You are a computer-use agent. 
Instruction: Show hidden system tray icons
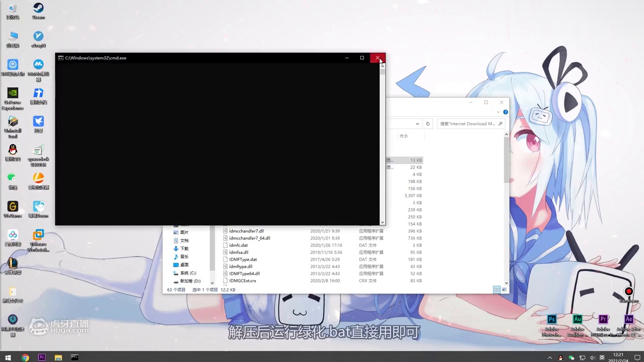pyautogui.click(x=550, y=357)
